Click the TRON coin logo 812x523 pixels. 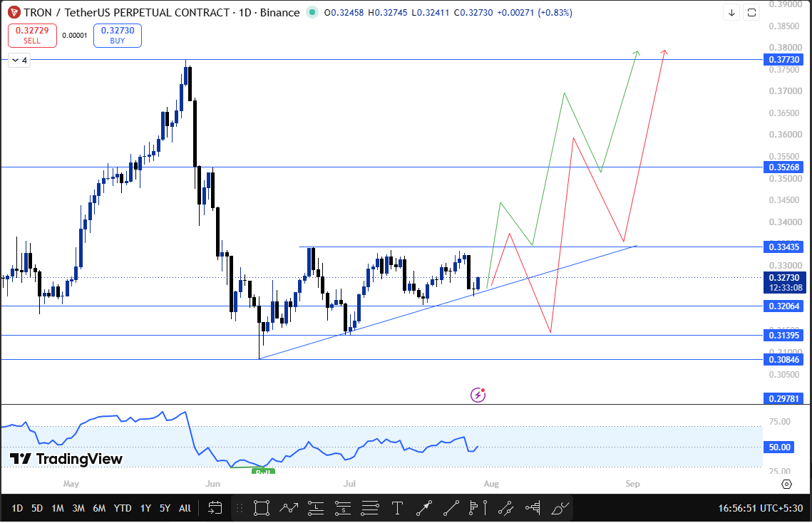pyautogui.click(x=14, y=12)
